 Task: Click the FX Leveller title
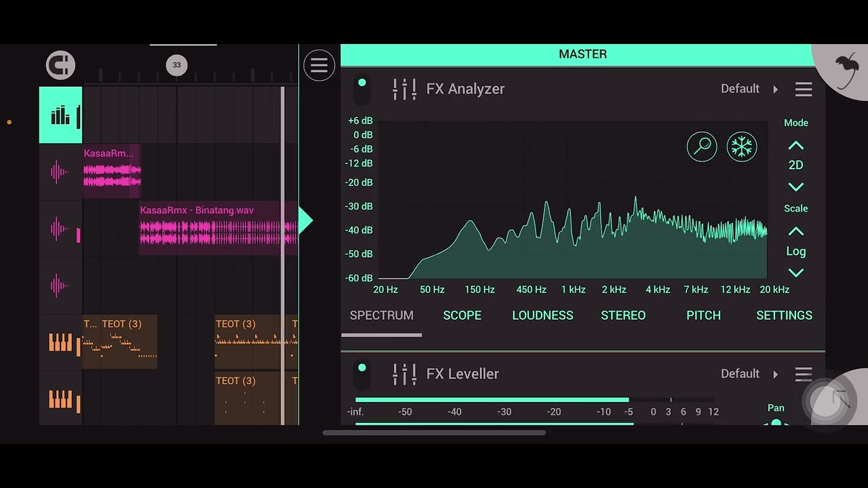click(x=462, y=374)
